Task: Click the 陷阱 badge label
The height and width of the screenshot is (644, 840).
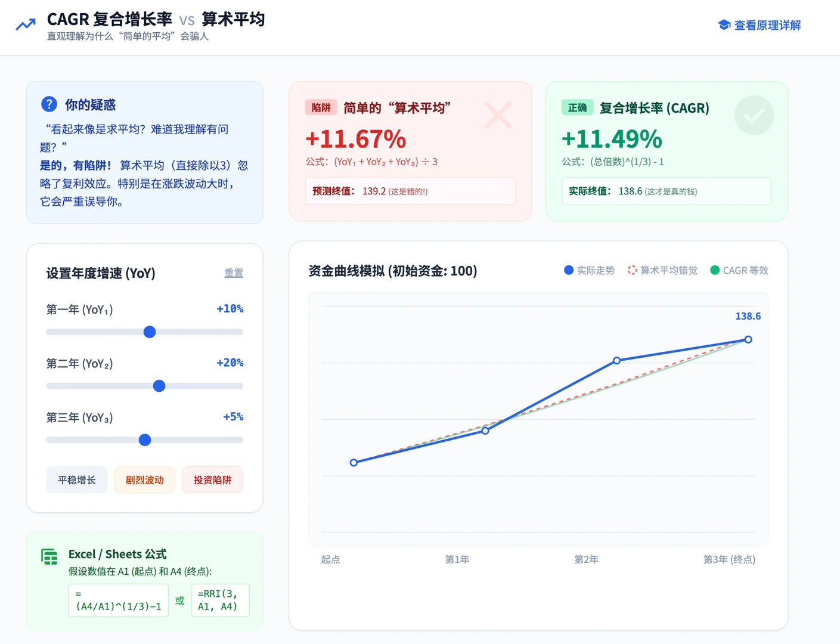Action: (x=321, y=107)
